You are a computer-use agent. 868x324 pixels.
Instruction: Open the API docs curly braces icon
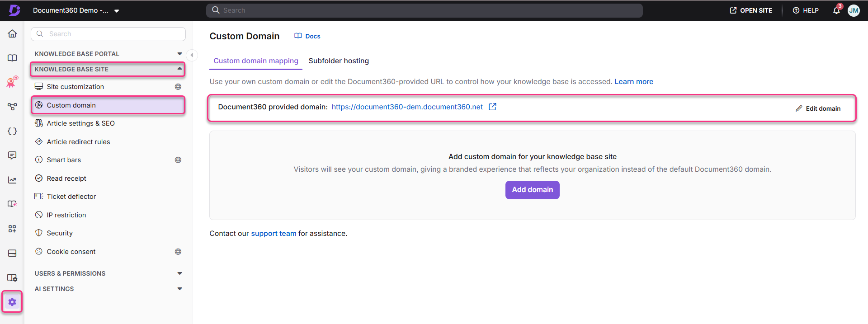click(12, 131)
